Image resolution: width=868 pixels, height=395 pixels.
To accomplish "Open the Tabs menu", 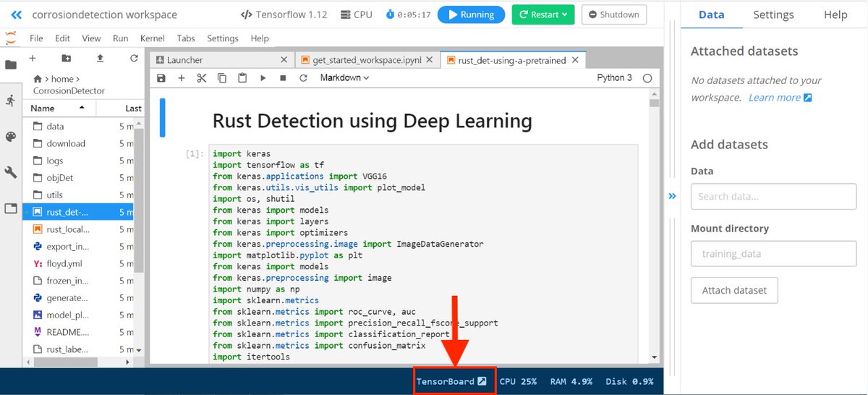I will (x=186, y=38).
